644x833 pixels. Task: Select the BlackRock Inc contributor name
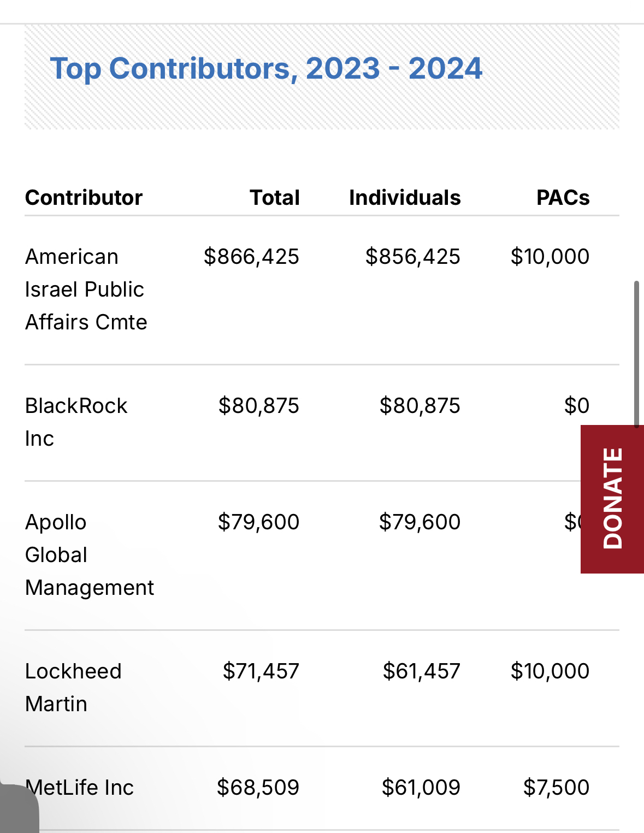pyautogui.click(x=76, y=422)
